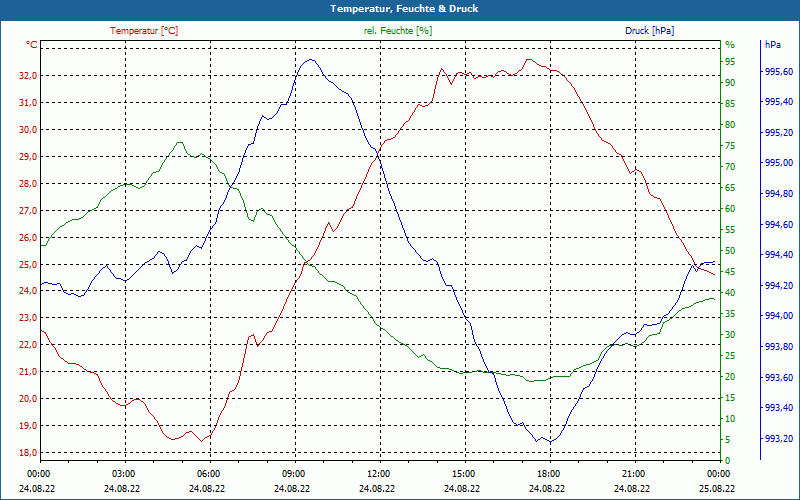Click the green '65' humidity axis value

click(730, 188)
